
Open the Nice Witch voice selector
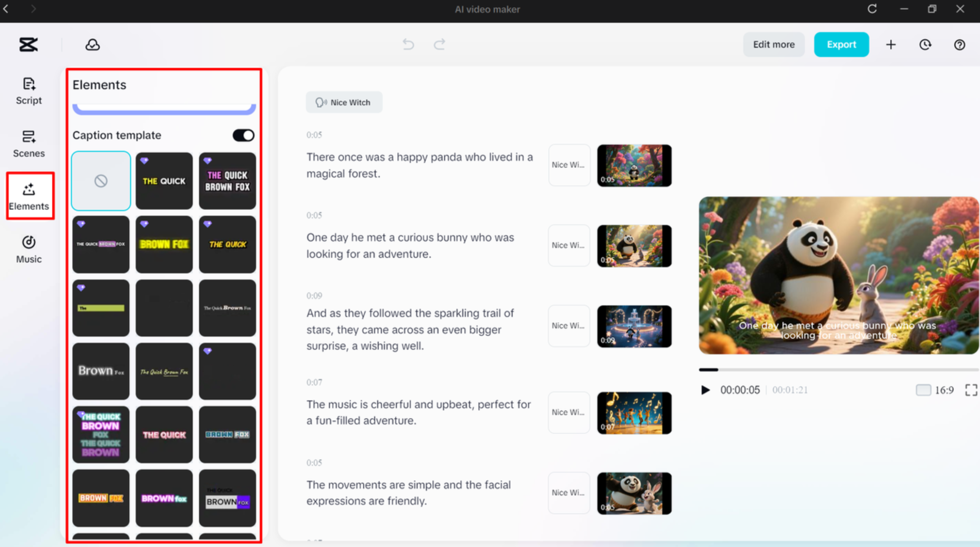click(x=344, y=102)
